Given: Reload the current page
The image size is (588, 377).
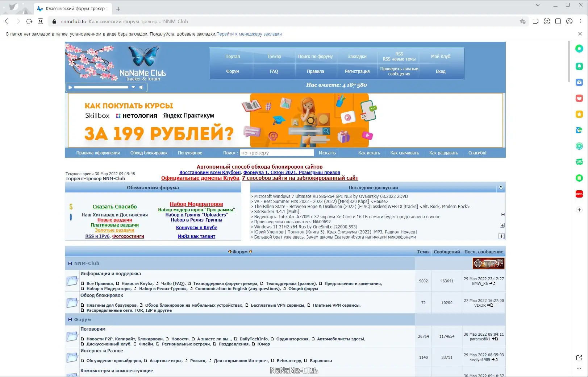Looking at the screenshot, I should (x=29, y=21).
